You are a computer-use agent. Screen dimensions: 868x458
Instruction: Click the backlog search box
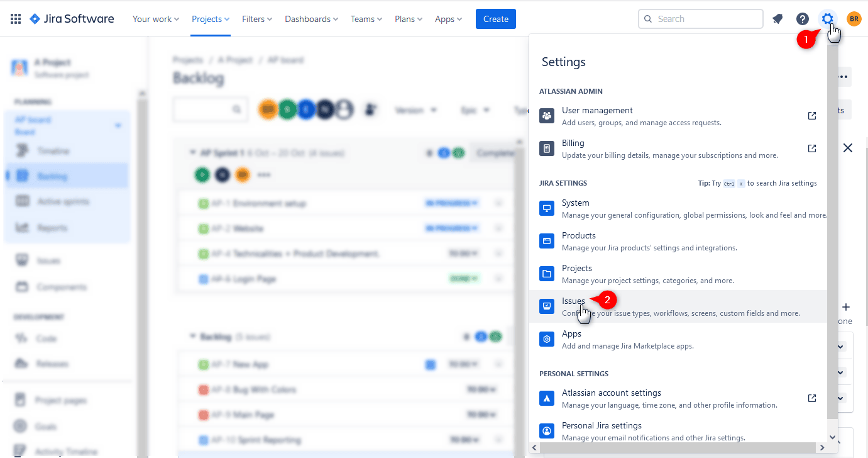210,110
